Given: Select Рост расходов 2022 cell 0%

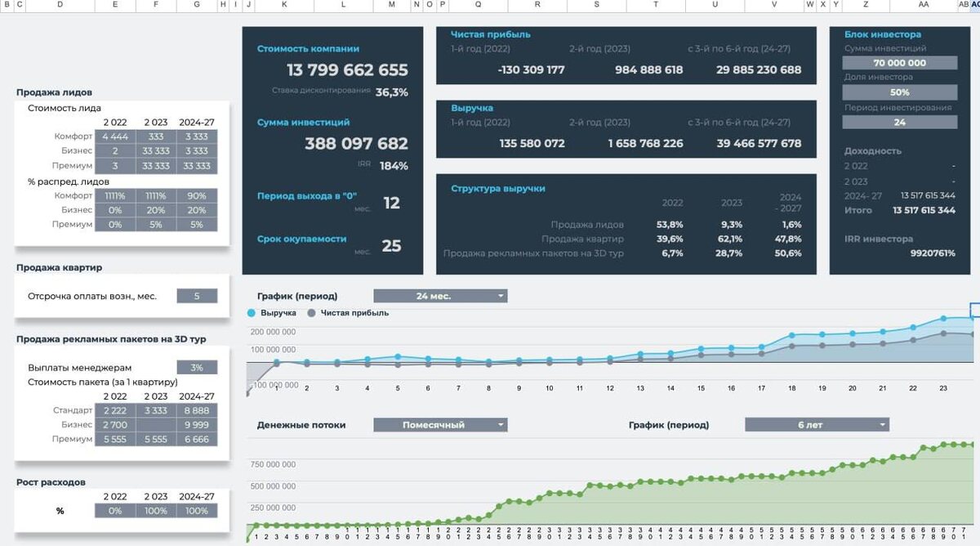Looking at the screenshot, I should [x=115, y=511].
